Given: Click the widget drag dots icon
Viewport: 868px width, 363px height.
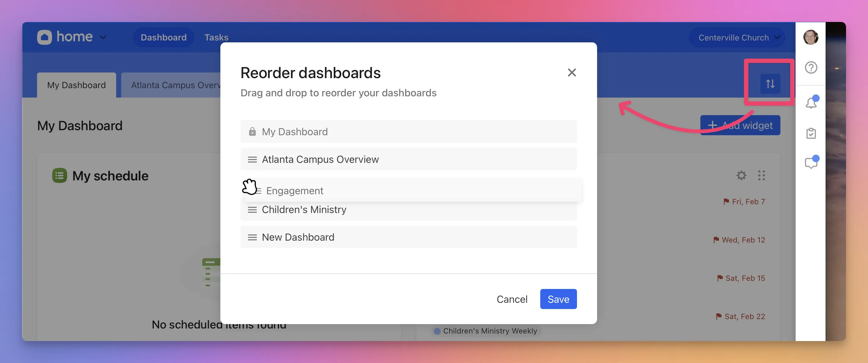Looking at the screenshot, I should point(761,175).
